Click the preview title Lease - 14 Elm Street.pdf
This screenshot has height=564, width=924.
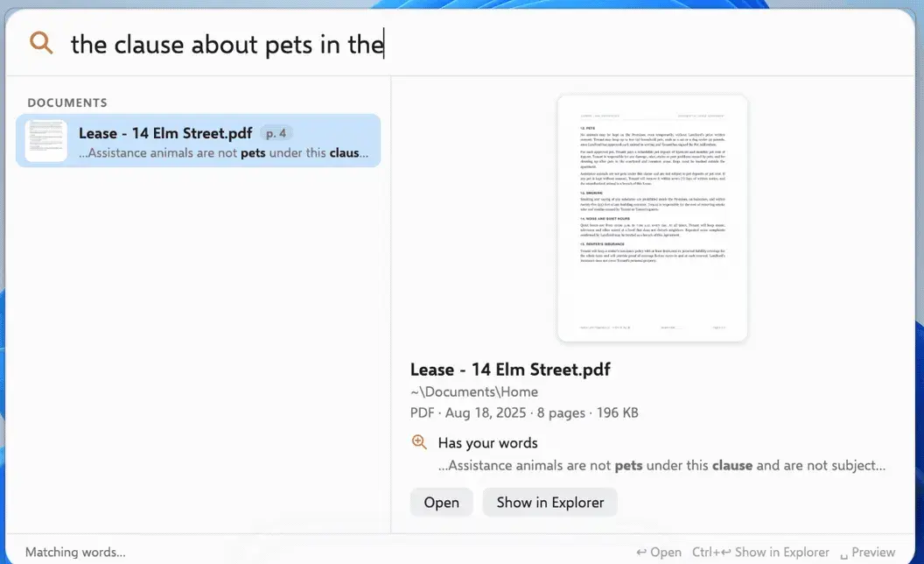(510, 370)
